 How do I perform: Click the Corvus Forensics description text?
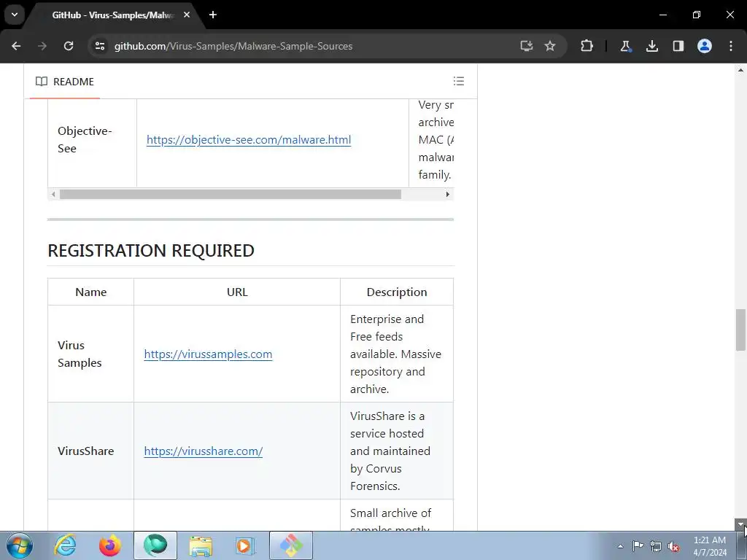[390, 451]
